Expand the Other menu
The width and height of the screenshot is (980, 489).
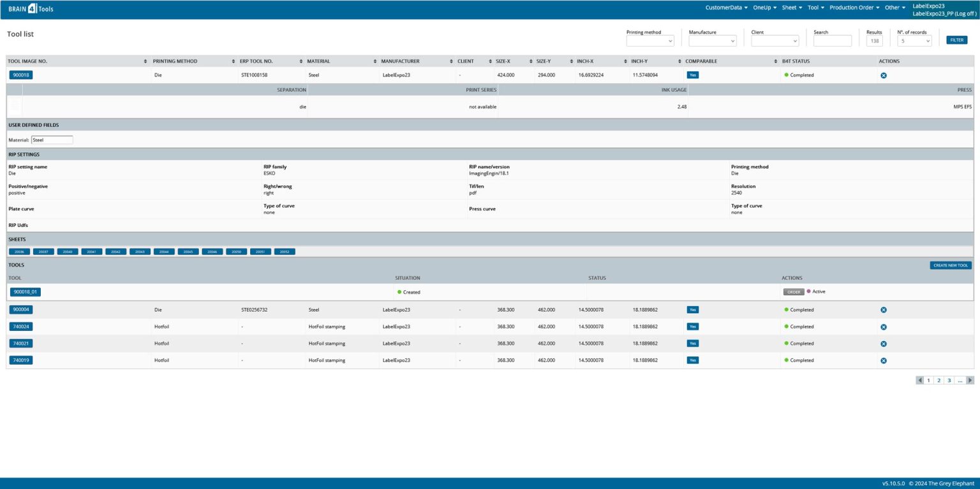click(x=895, y=8)
